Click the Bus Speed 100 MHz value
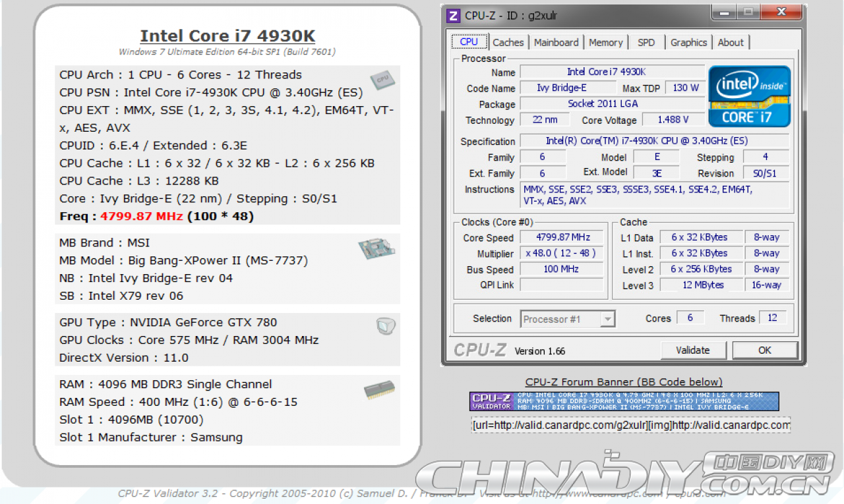 pos(562,269)
